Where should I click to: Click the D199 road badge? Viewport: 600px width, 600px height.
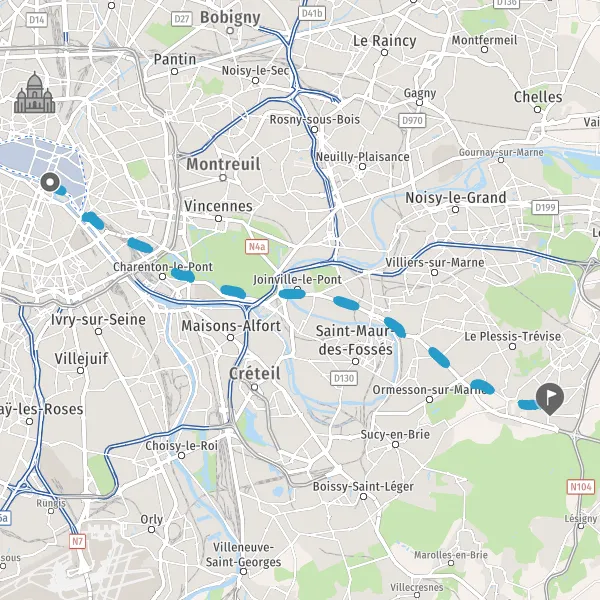[545, 207]
